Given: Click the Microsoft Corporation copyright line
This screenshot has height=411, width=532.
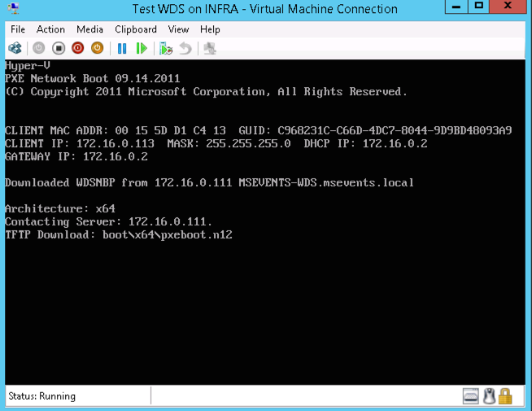Looking at the screenshot, I should pos(206,92).
